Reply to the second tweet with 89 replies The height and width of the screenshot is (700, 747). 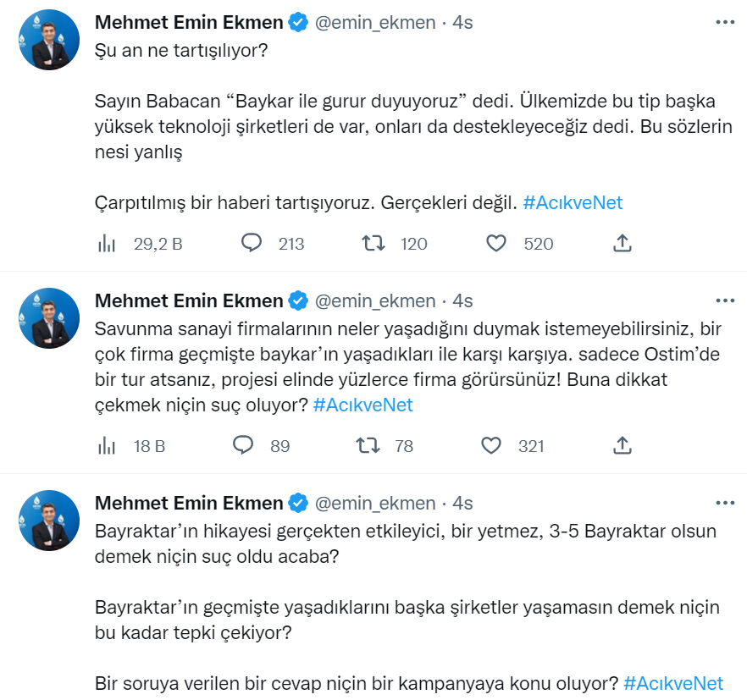(244, 445)
